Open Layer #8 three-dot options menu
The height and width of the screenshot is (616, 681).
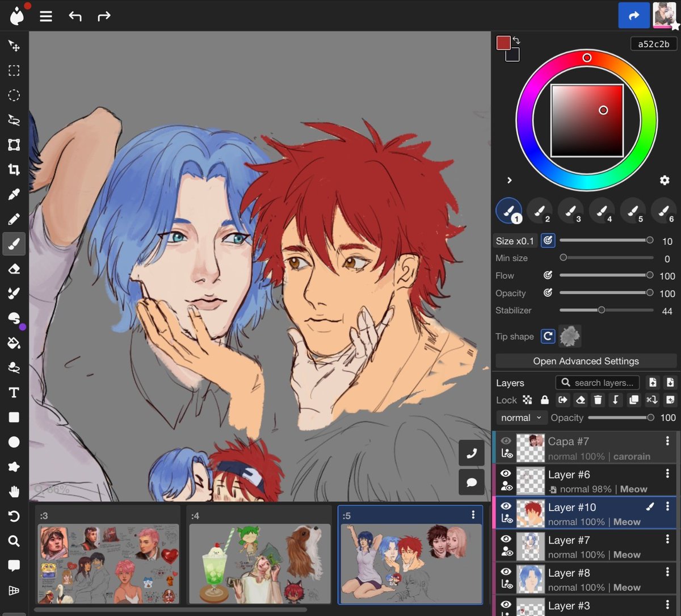(667, 573)
